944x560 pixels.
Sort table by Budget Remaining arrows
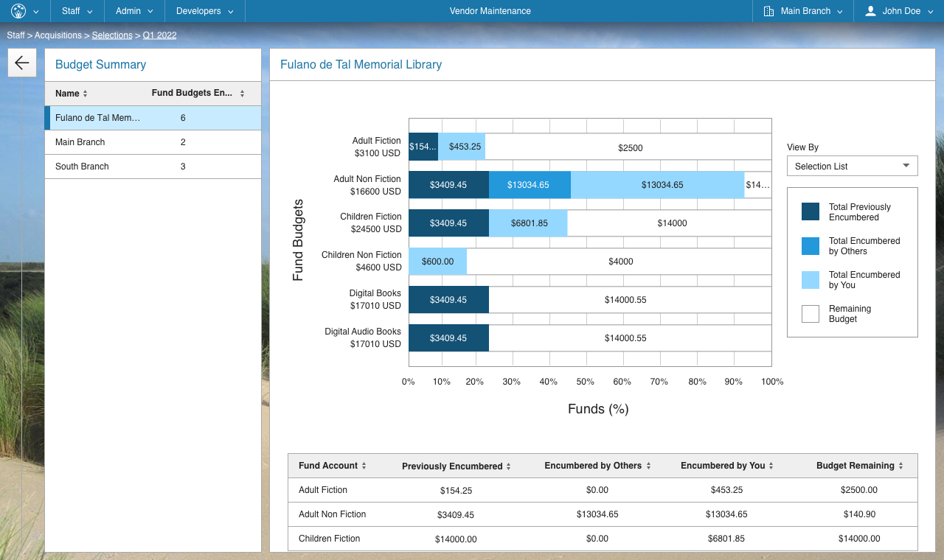tap(900, 466)
